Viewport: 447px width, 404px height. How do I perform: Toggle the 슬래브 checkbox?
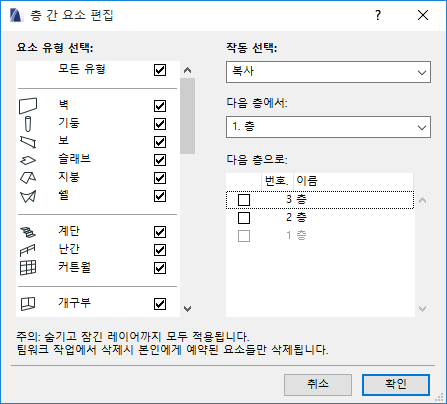click(x=160, y=160)
